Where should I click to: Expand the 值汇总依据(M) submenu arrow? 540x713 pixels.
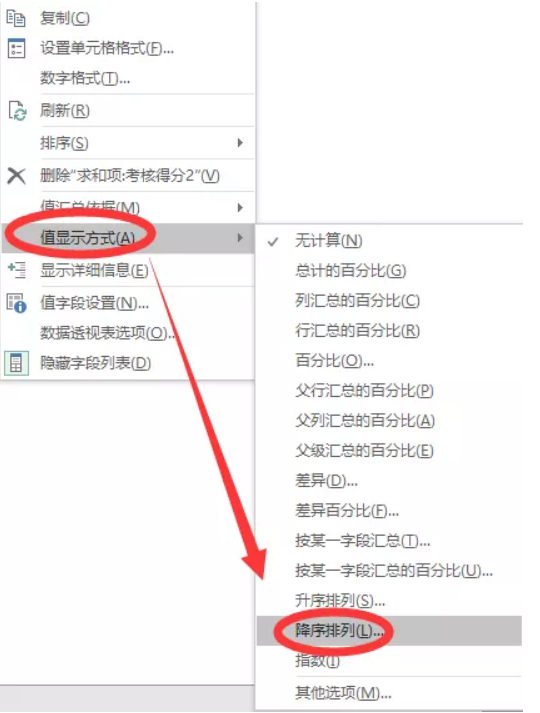pyautogui.click(x=240, y=208)
